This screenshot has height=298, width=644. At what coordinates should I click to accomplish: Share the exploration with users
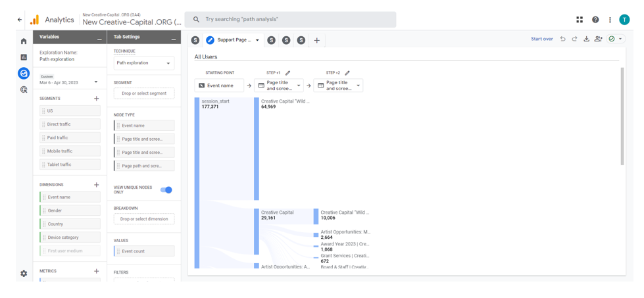click(x=599, y=39)
